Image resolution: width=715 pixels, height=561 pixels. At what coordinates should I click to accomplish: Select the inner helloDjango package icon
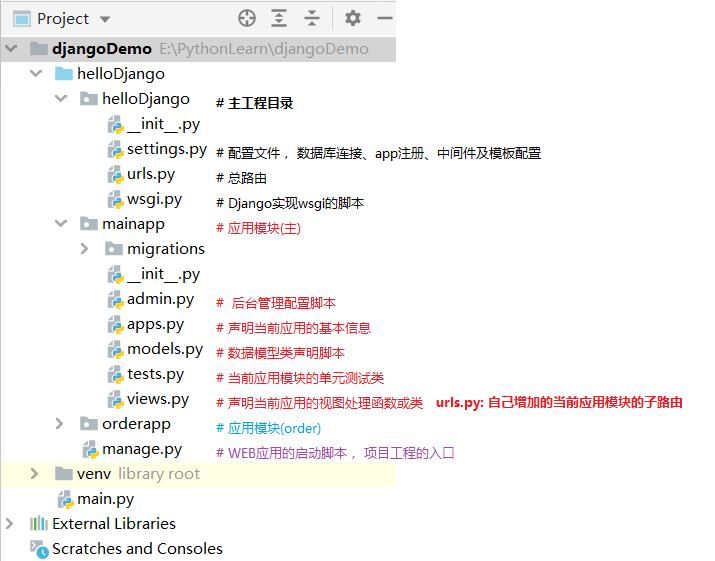click(x=88, y=99)
